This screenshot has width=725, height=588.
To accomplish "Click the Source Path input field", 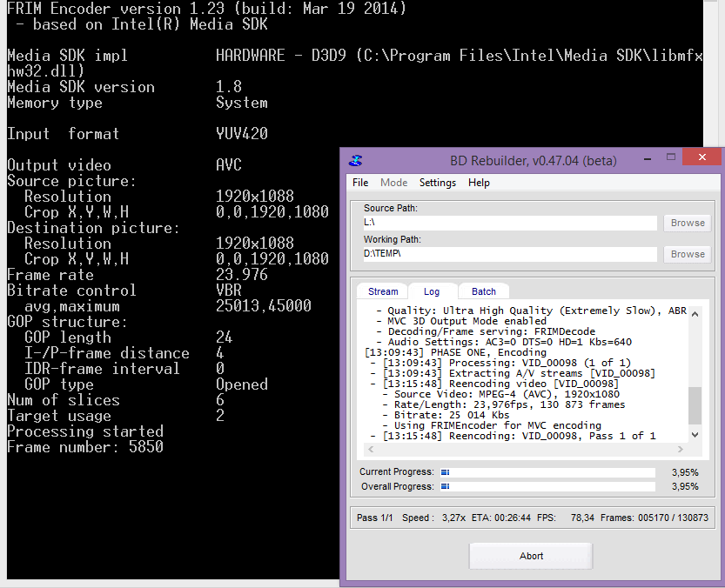I will coord(510,223).
